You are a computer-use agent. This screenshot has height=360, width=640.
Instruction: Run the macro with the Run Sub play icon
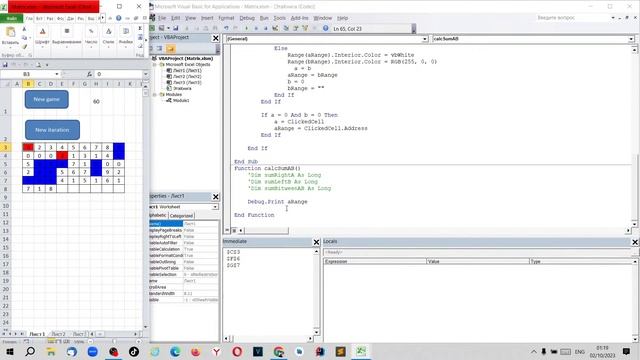pos(246,28)
